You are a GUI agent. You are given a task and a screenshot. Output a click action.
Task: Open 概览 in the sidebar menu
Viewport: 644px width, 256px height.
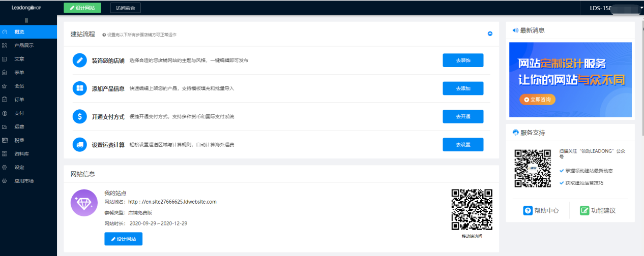click(28, 32)
